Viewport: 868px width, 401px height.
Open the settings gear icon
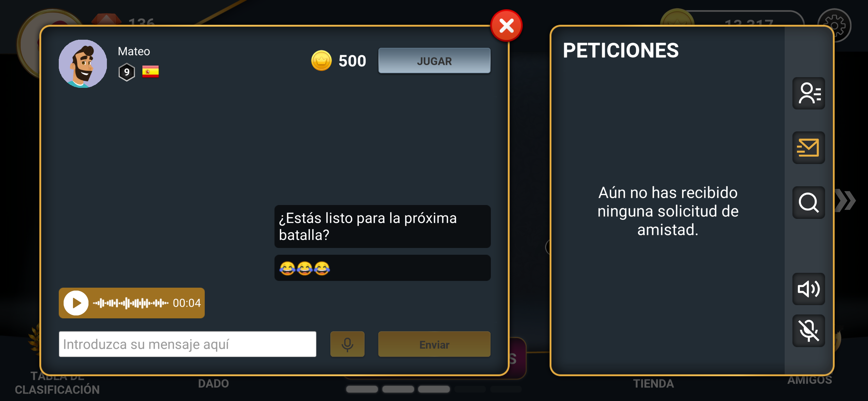834,25
